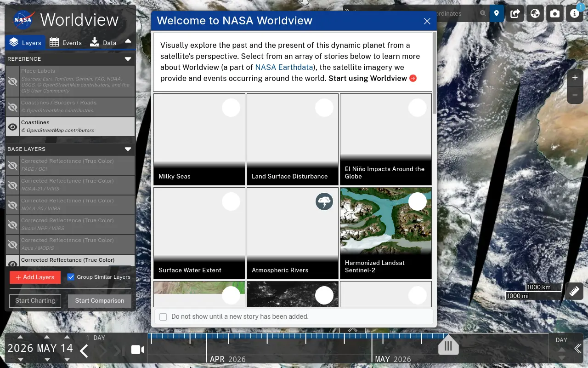The width and height of the screenshot is (588, 368).
Task: Open the animation video camera icon
Action: point(137,350)
